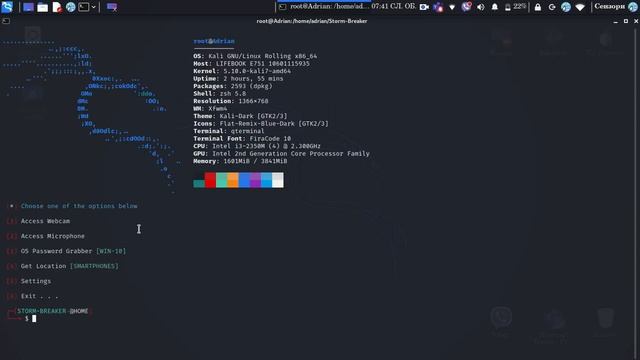Screen dimensions: 640x360
Task: Click the 'CPU: Intel i3-2350M' line
Action: point(257,146)
